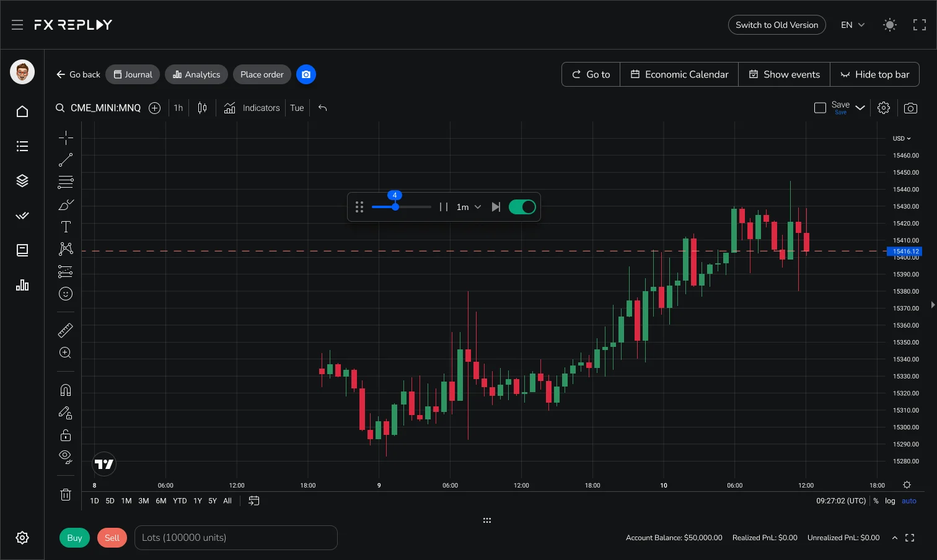Open the 1m replay interval dropdown

point(468,207)
